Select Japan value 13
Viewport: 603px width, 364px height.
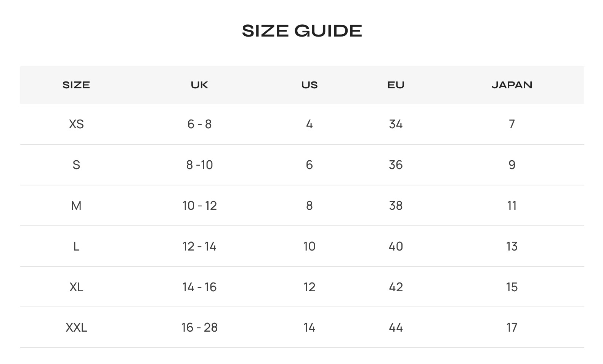click(x=512, y=246)
